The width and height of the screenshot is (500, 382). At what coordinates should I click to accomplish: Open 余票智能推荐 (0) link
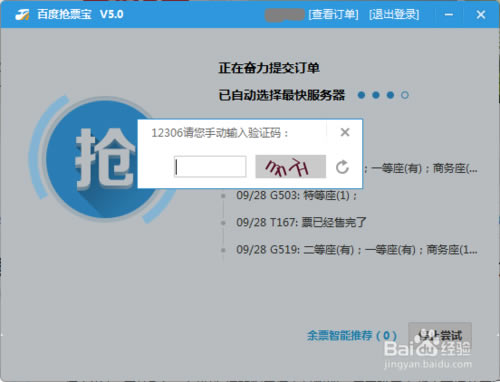pyautogui.click(x=352, y=335)
